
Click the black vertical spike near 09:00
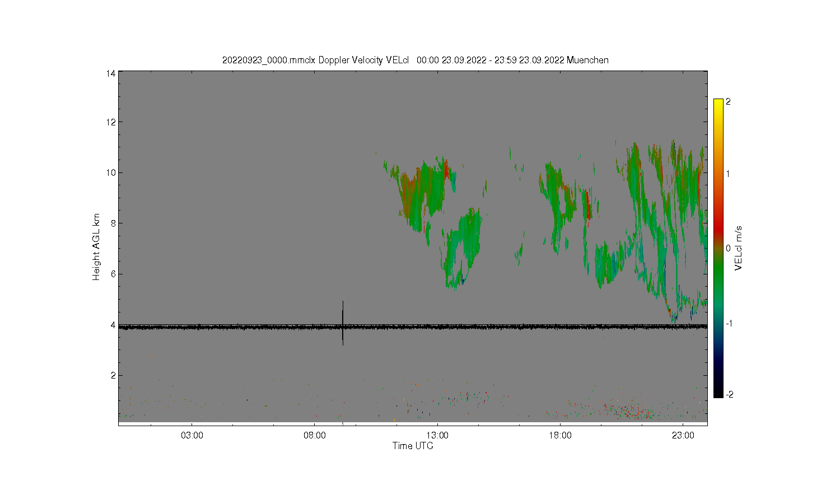click(x=343, y=323)
